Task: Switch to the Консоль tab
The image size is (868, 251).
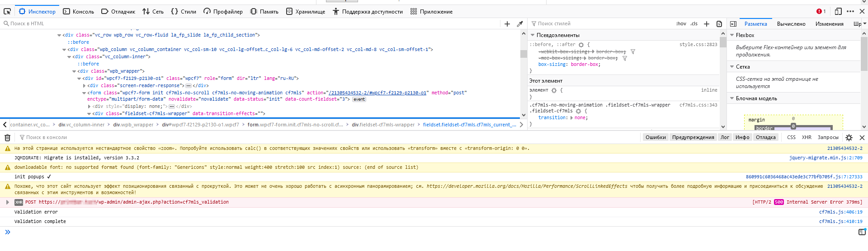Action: point(78,12)
